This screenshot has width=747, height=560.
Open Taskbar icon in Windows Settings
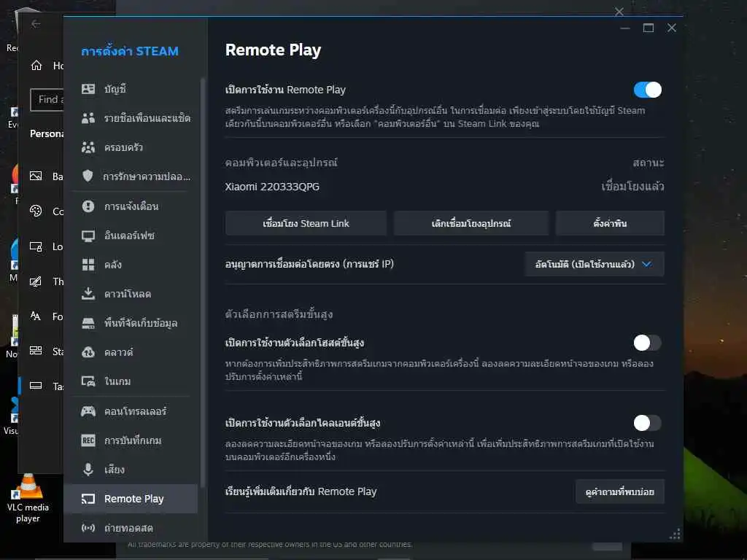click(x=36, y=386)
